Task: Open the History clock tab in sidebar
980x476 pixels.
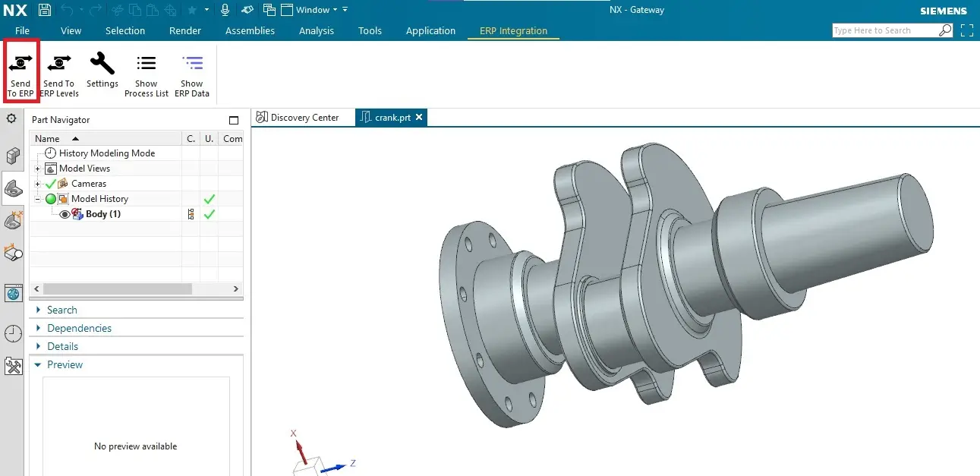Action: click(13, 333)
